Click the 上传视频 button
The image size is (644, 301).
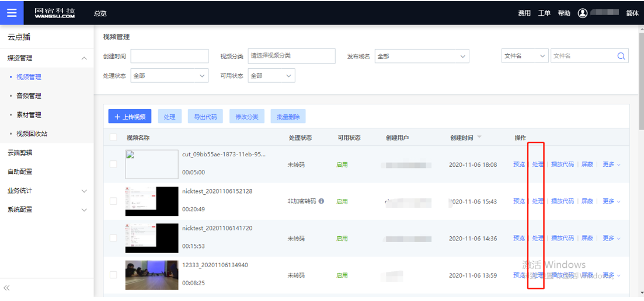[x=130, y=117]
